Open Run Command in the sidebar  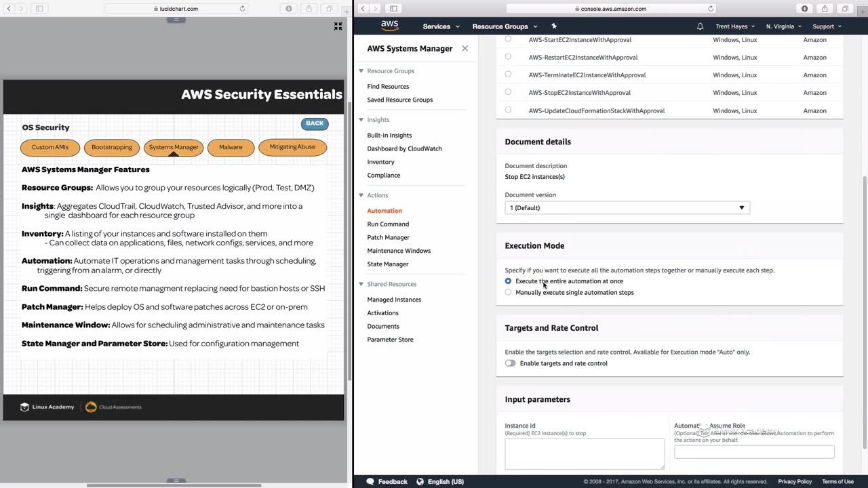coord(388,224)
